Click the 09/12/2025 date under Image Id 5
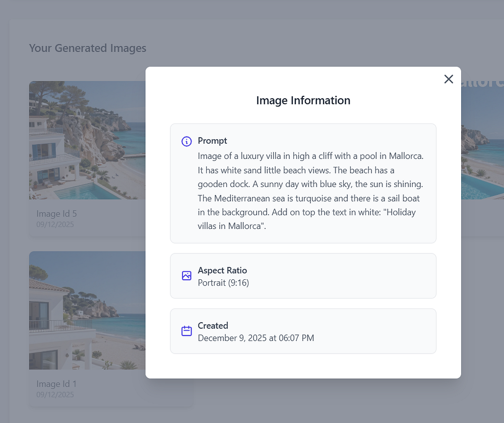This screenshot has height=423, width=504. coord(55,224)
